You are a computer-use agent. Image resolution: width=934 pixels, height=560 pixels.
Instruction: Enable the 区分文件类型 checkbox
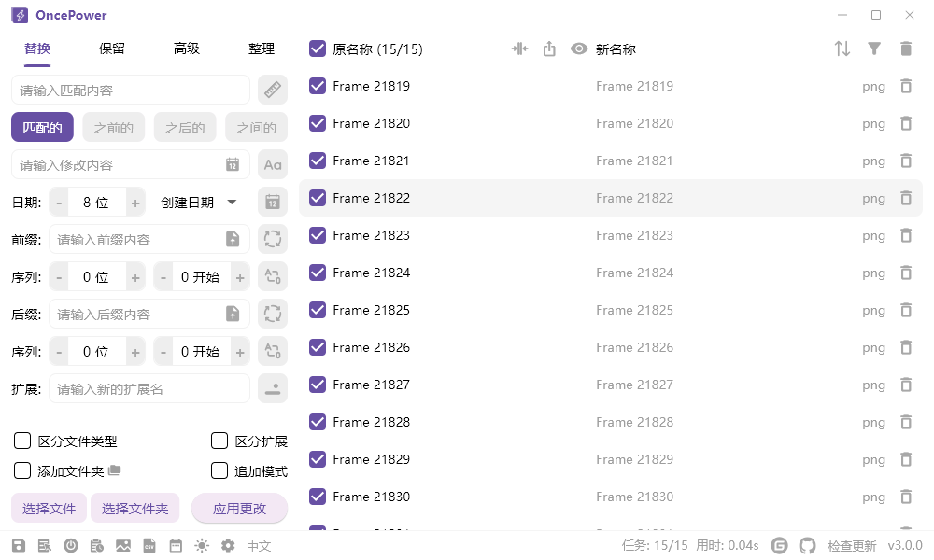pyautogui.click(x=22, y=441)
